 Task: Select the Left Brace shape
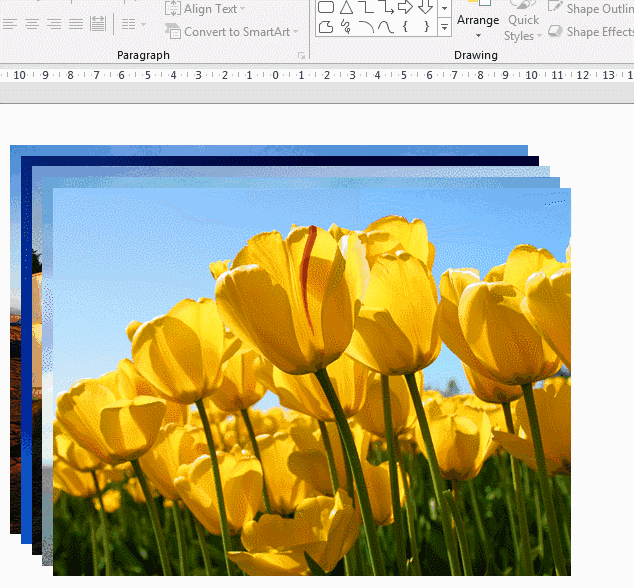pos(405,27)
